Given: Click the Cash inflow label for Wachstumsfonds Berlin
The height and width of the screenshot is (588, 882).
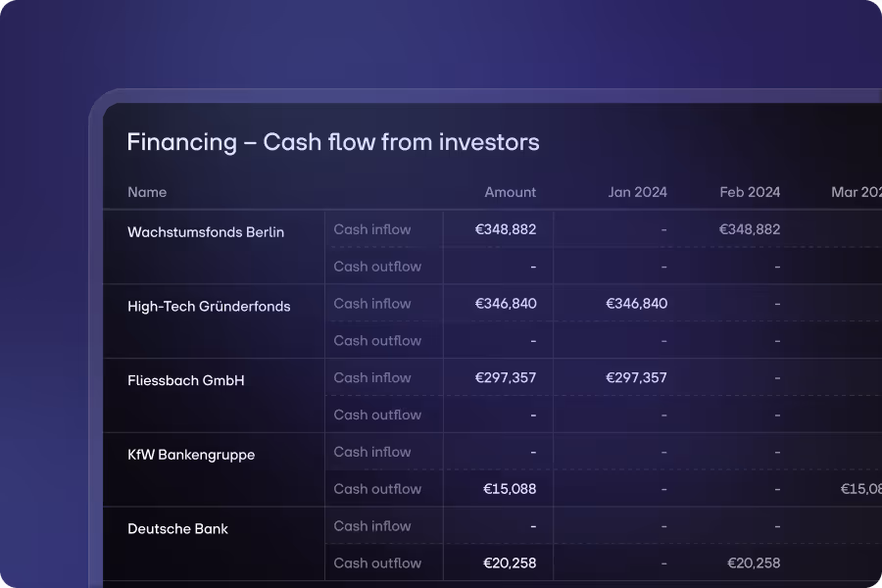Looking at the screenshot, I should point(372,228).
